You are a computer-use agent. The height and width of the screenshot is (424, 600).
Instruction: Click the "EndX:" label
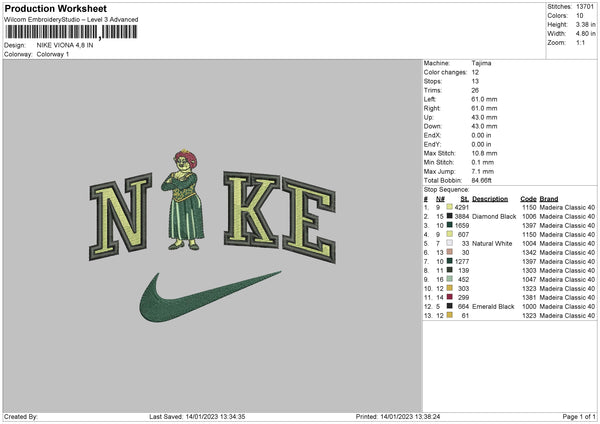(432, 135)
